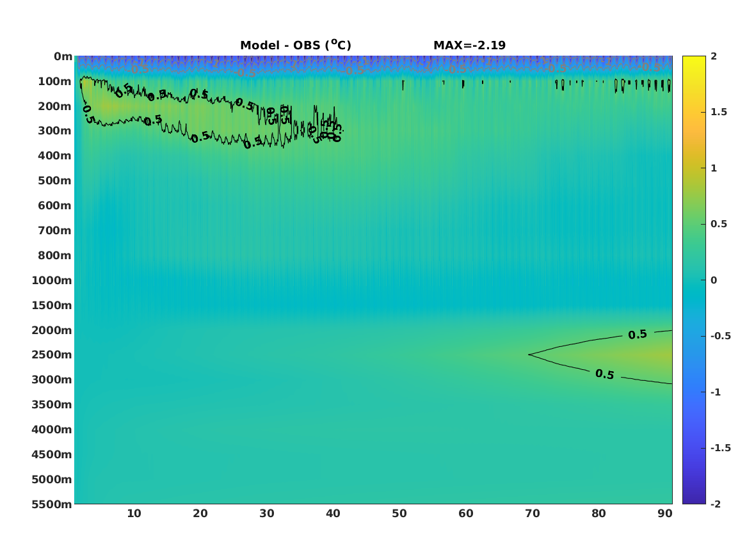Image resolution: width=747 pixels, height=560 pixels.
Task: Click the x-axis tick label '30'
Action: pos(267,513)
